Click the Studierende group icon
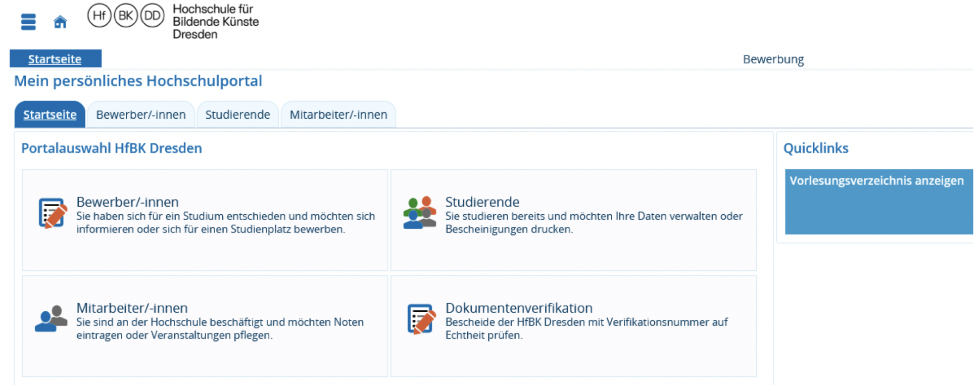The image size is (980, 385). tap(419, 213)
